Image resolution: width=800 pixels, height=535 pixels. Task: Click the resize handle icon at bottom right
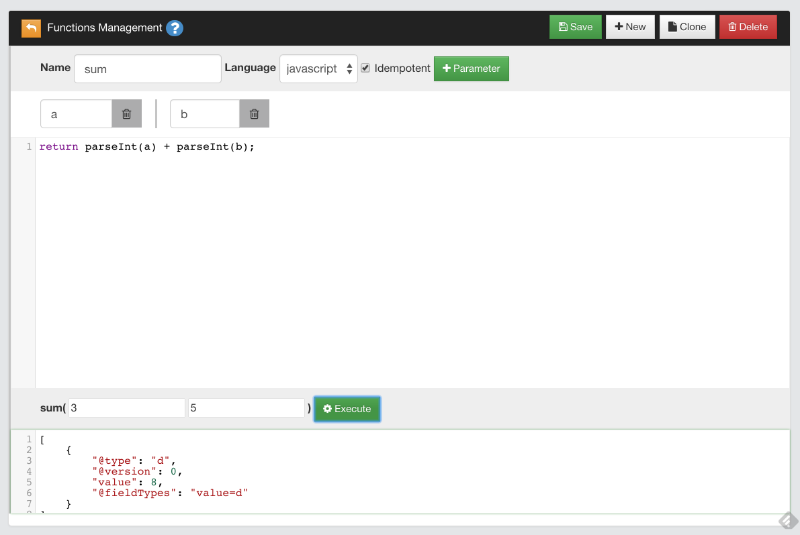(x=787, y=520)
